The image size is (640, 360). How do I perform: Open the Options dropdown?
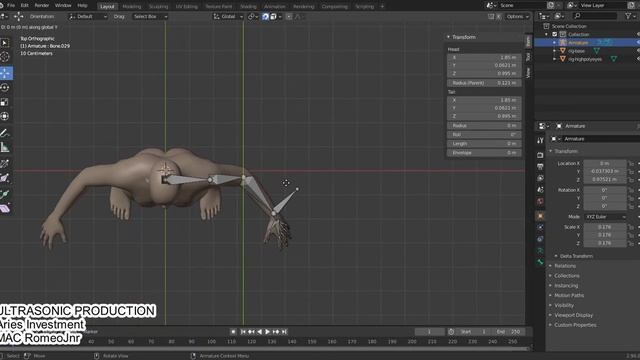517,17
